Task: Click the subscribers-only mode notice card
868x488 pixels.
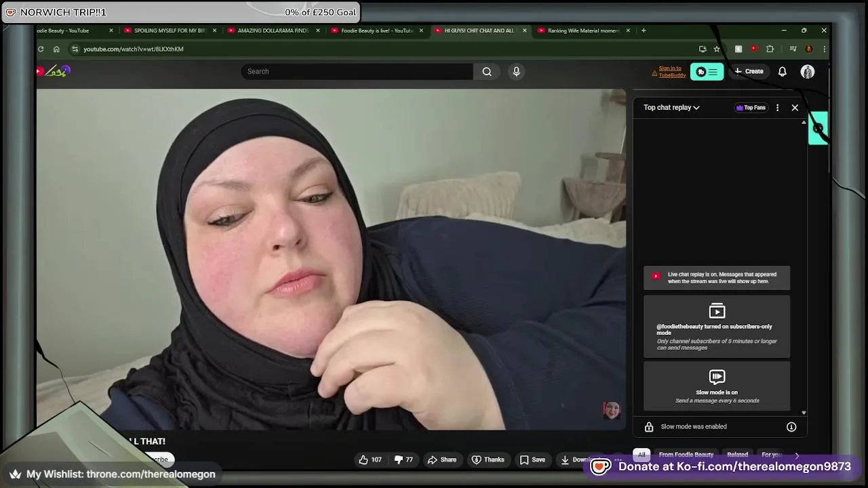Action: [717, 326]
